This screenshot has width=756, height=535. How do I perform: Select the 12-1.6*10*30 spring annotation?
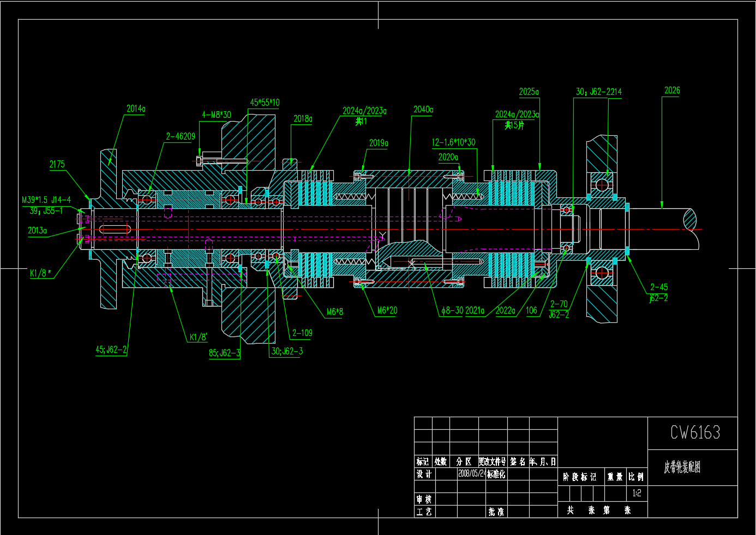(453, 142)
